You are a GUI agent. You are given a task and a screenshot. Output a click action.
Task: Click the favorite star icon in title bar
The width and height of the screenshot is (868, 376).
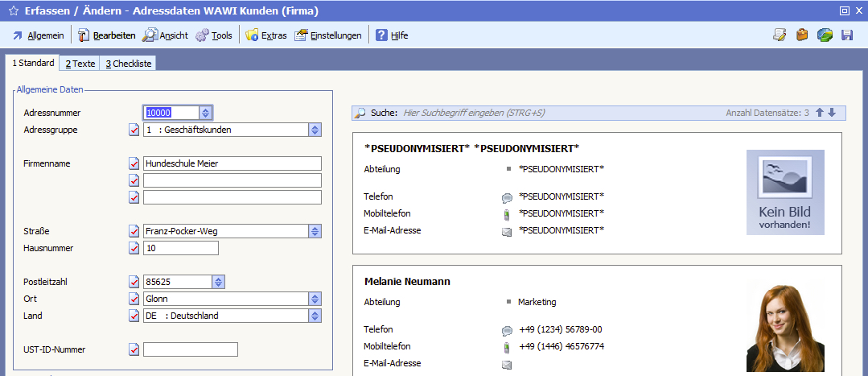(x=14, y=11)
